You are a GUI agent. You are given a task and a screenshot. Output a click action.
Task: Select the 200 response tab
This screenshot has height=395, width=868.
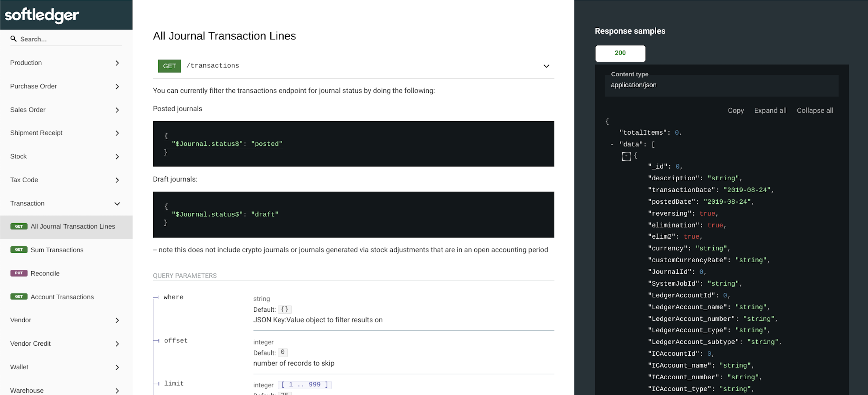620,53
